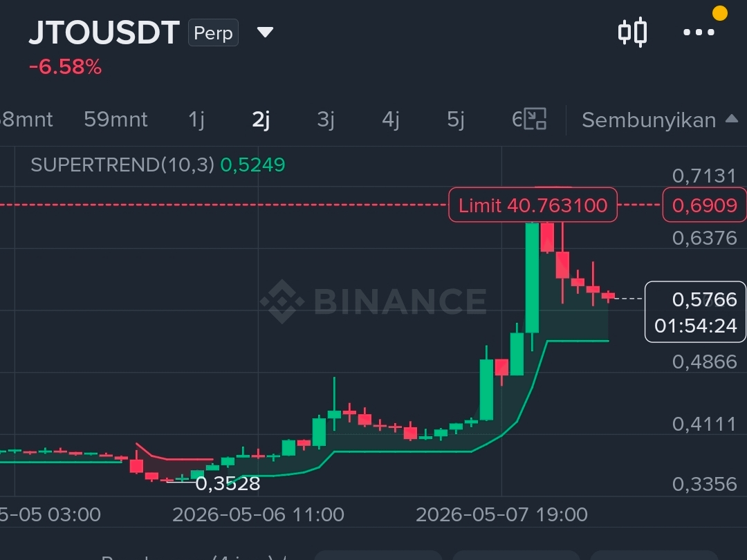The width and height of the screenshot is (747, 560).
Task: Tap the yellow notification dot
Action: click(x=719, y=13)
